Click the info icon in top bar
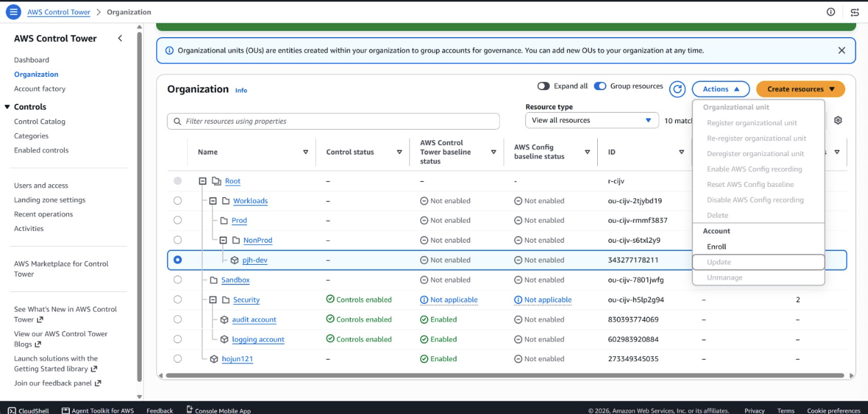 831,12
